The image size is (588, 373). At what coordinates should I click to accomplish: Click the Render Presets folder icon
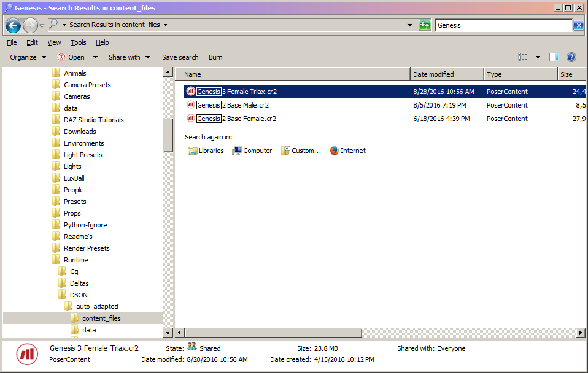[x=56, y=248]
